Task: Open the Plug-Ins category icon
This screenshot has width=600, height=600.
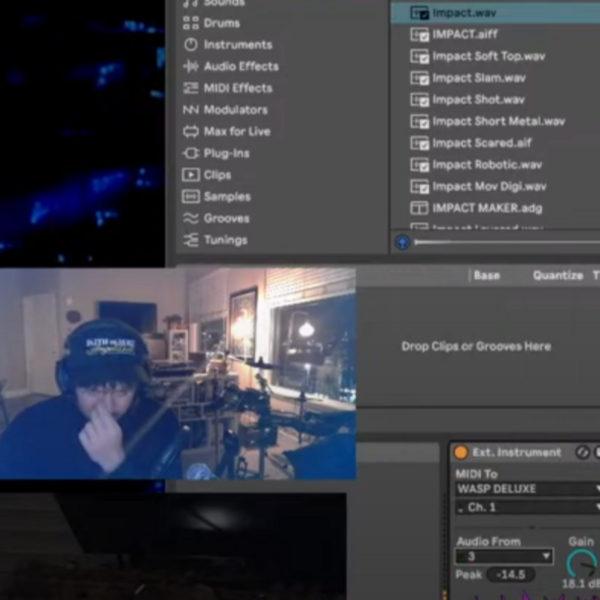Action: [191, 153]
